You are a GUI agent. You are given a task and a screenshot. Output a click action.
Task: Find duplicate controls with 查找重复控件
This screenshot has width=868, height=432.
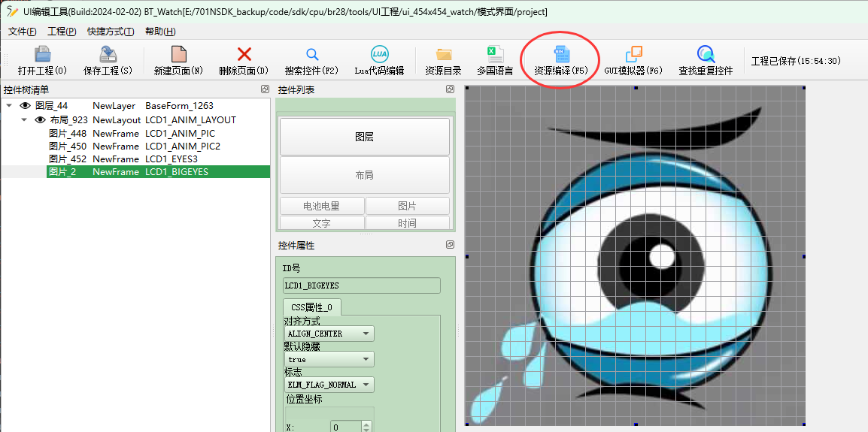[x=706, y=62]
